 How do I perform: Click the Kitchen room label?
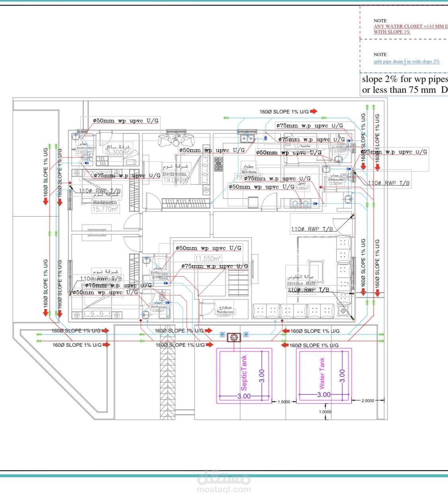[x=249, y=172]
